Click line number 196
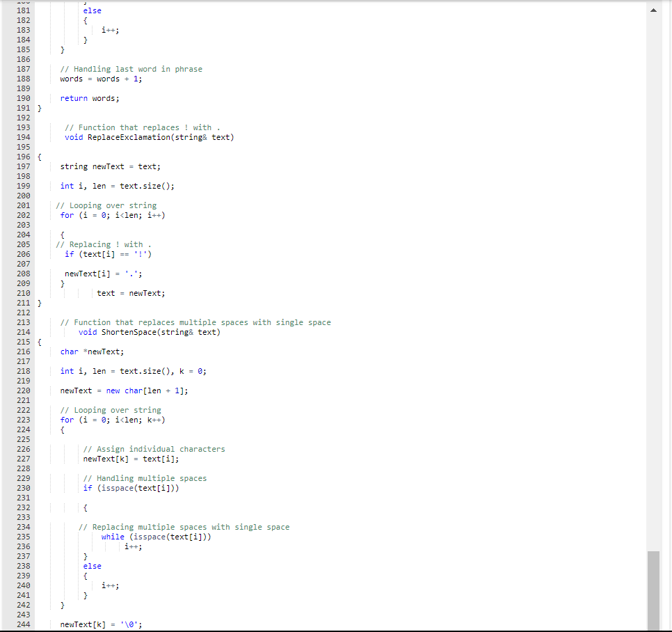 [x=23, y=157]
